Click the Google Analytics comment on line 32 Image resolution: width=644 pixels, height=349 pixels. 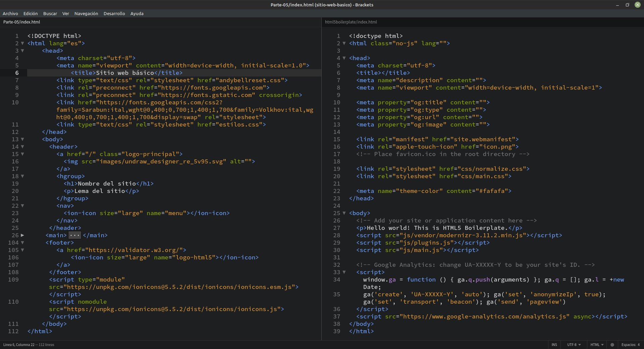[x=475, y=265]
